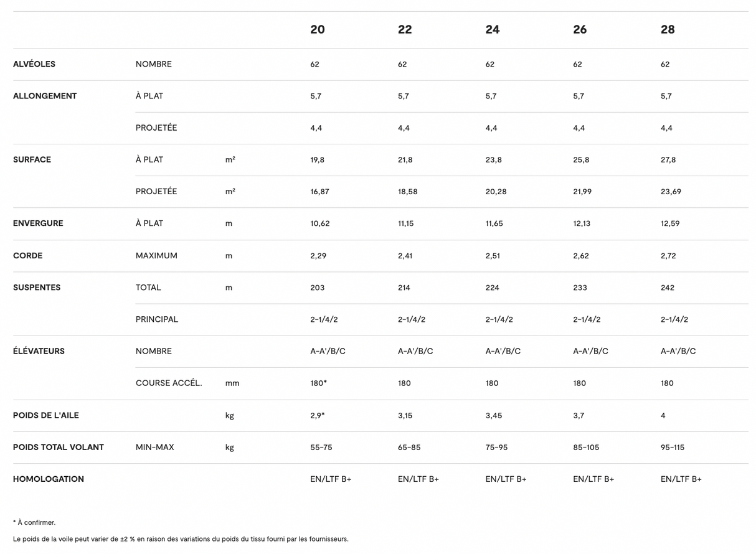Click the ENVERGURE row heading
This screenshot has height=554, width=756.
[38, 223]
